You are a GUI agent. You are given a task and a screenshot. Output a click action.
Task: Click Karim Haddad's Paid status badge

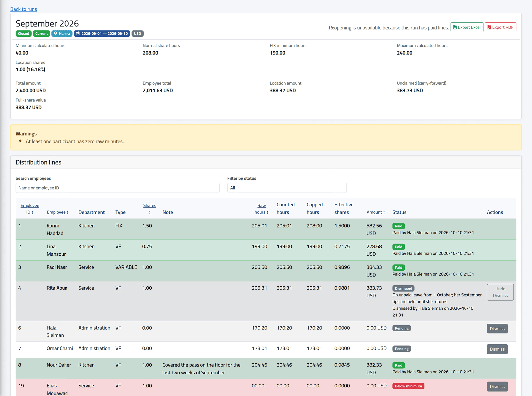click(398, 226)
